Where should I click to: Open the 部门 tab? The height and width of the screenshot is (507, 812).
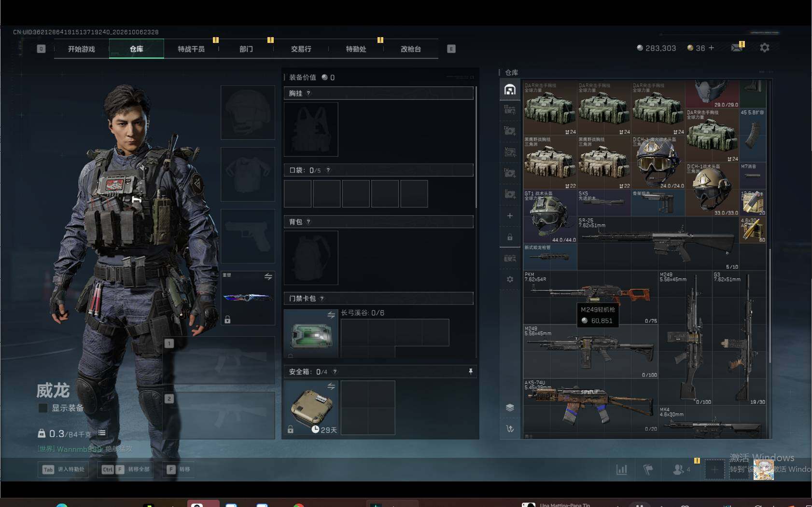point(246,49)
